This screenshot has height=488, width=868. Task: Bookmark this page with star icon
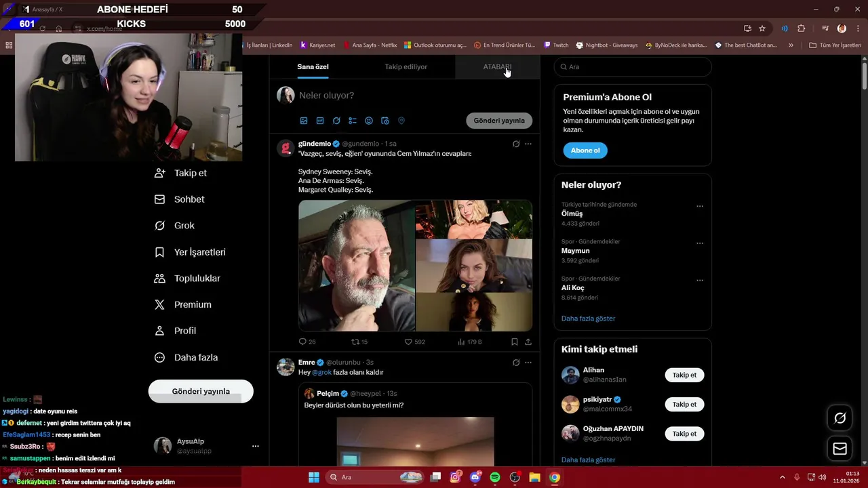click(x=762, y=28)
